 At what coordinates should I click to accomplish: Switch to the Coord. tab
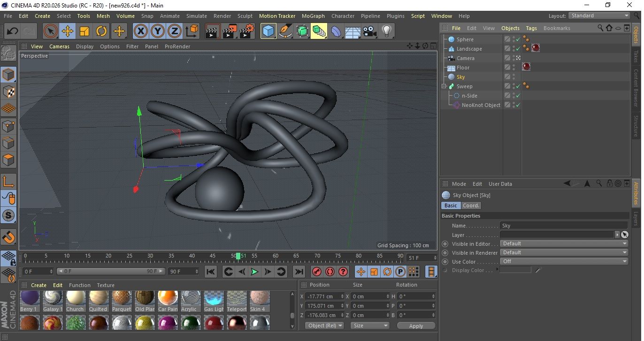tap(471, 205)
